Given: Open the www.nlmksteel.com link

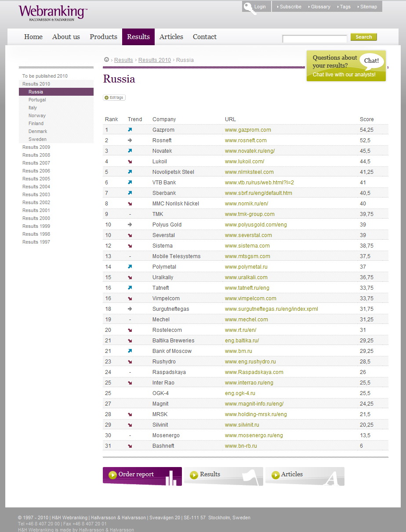Looking at the screenshot, I should click(x=249, y=172).
